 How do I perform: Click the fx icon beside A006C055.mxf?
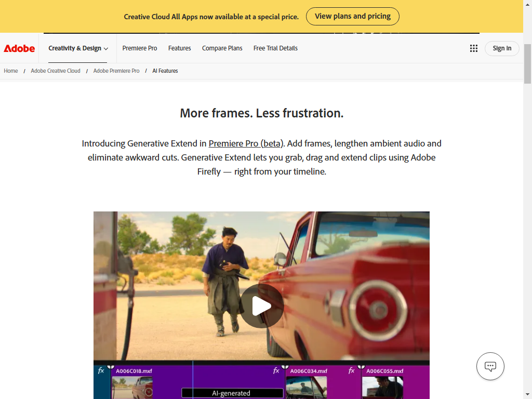point(352,370)
